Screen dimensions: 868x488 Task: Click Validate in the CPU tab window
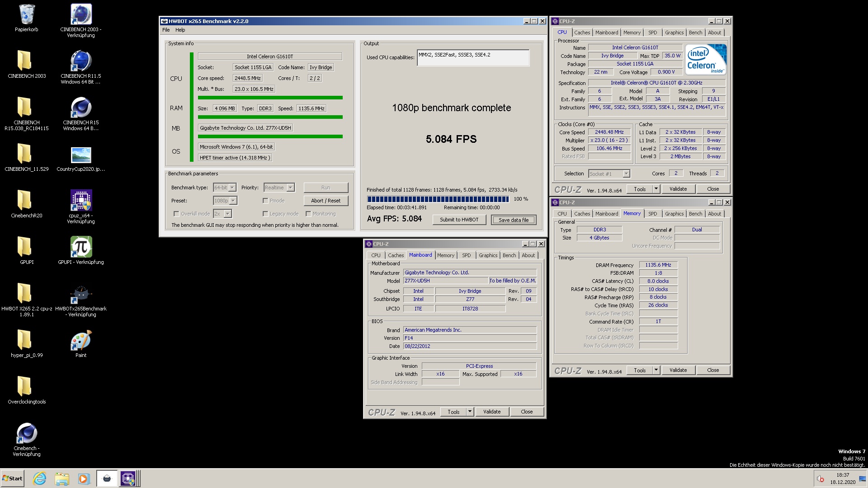[678, 189]
